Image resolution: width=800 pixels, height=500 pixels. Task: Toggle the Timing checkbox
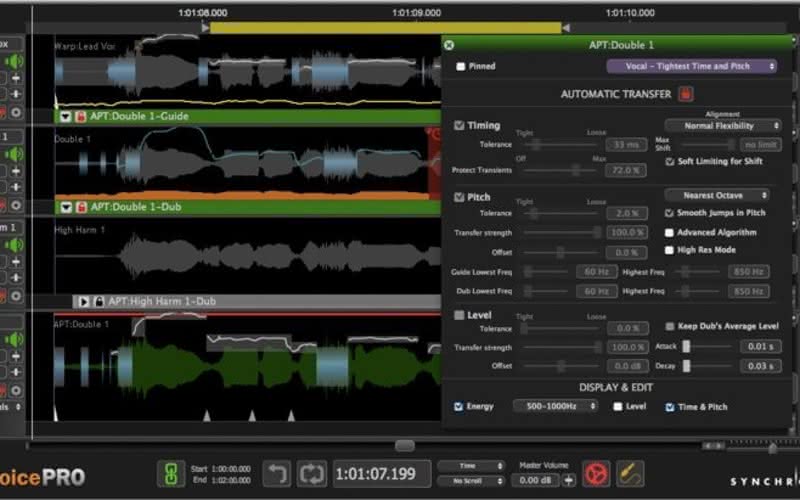459,125
